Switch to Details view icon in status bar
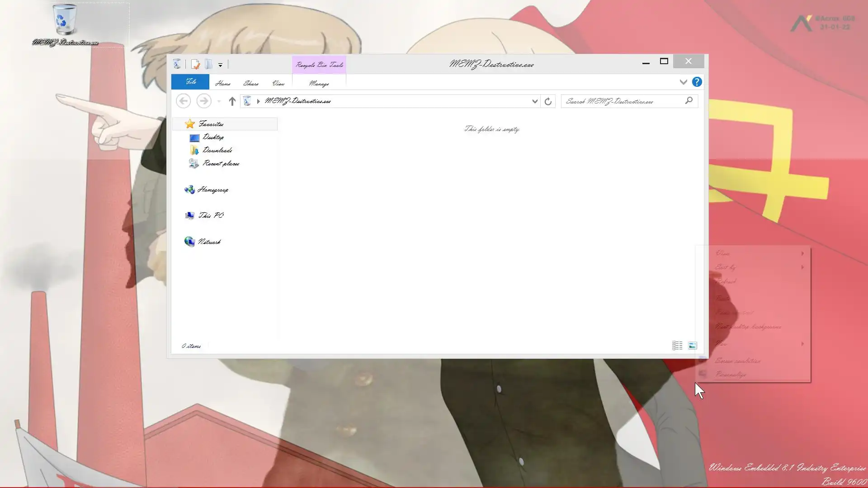 (677, 346)
